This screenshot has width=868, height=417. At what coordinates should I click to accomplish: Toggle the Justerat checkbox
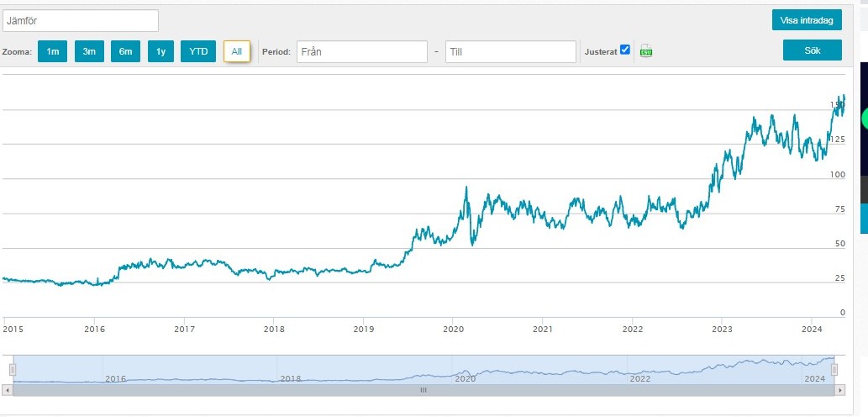[x=625, y=50]
